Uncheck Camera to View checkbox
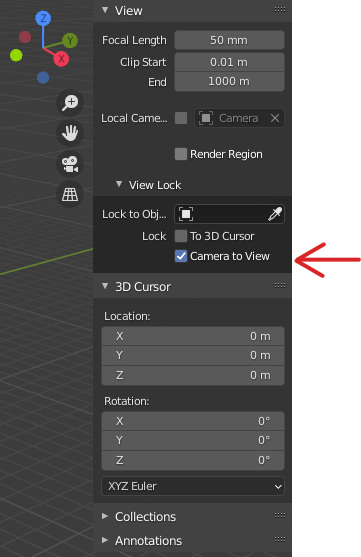Image resolution: width=361 pixels, height=557 pixels. [x=181, y=256]
